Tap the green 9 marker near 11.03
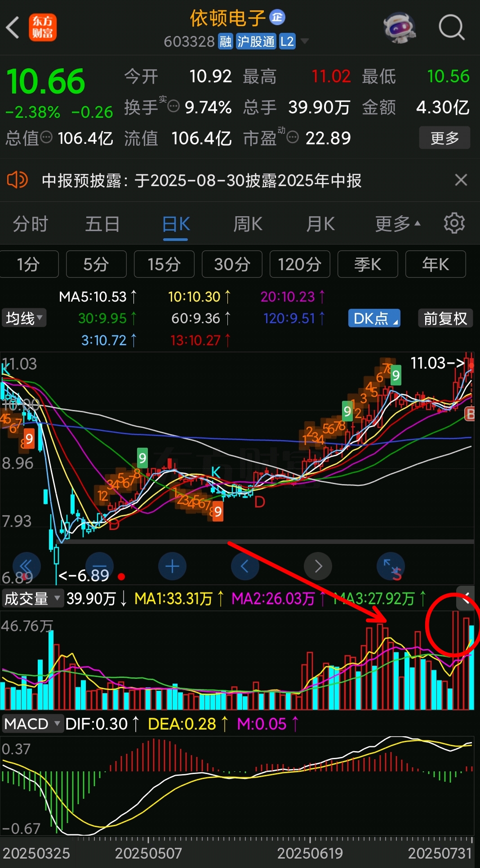The image size is (480, 868). 396,375
